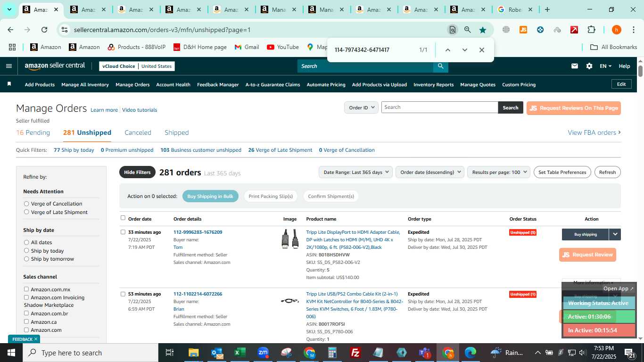Click the JS extension icon in toolbar
This screenshot has height=362, width=644.
click(x=523, y=30)
